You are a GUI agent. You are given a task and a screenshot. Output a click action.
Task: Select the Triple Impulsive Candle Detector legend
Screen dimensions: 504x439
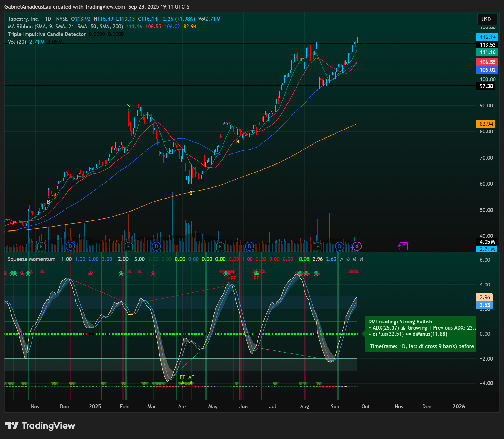[47, 34]
